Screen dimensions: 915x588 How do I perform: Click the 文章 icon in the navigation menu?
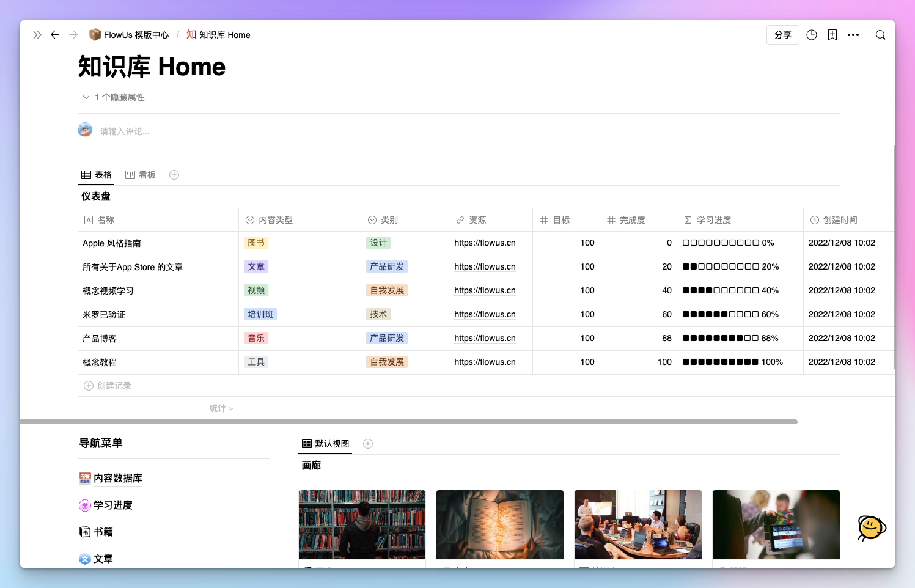point(85,559)
